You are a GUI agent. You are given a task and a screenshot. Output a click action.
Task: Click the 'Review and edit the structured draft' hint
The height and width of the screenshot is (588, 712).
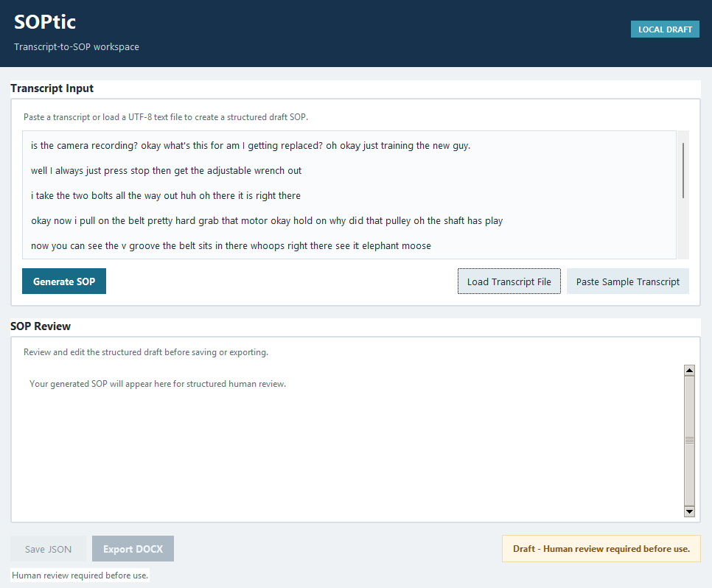pyautogui.click(x=146, y=352)
